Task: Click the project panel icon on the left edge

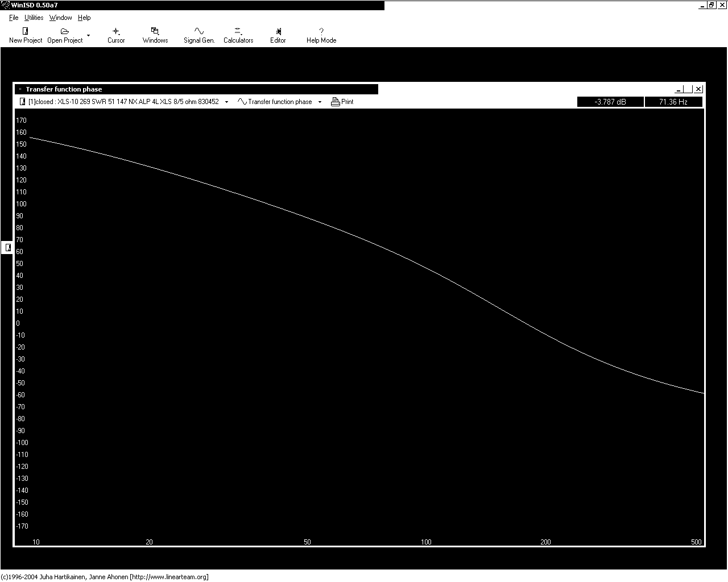Action: pyautogui.click(x=7, y=247)
